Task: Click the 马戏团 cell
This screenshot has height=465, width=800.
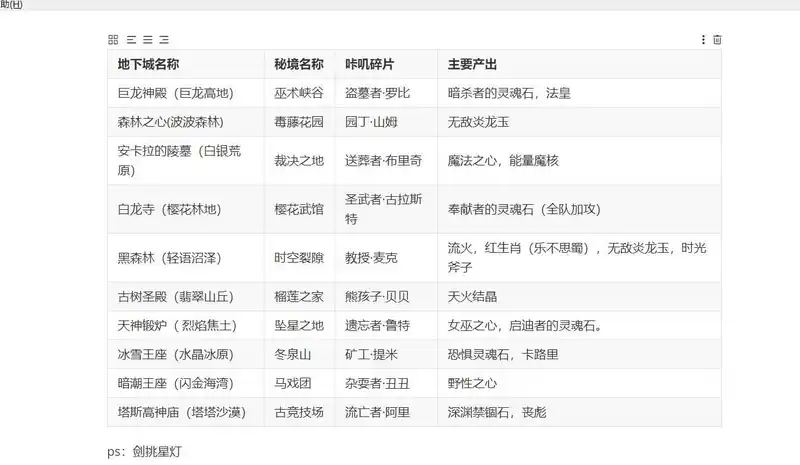Action: click(299, 383)
